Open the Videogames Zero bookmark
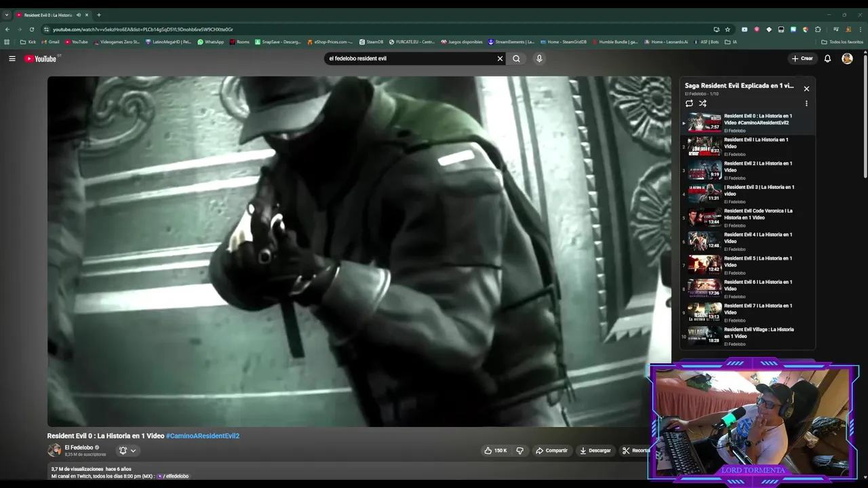The width and height of the screenshot is (868, 488). 117,42
